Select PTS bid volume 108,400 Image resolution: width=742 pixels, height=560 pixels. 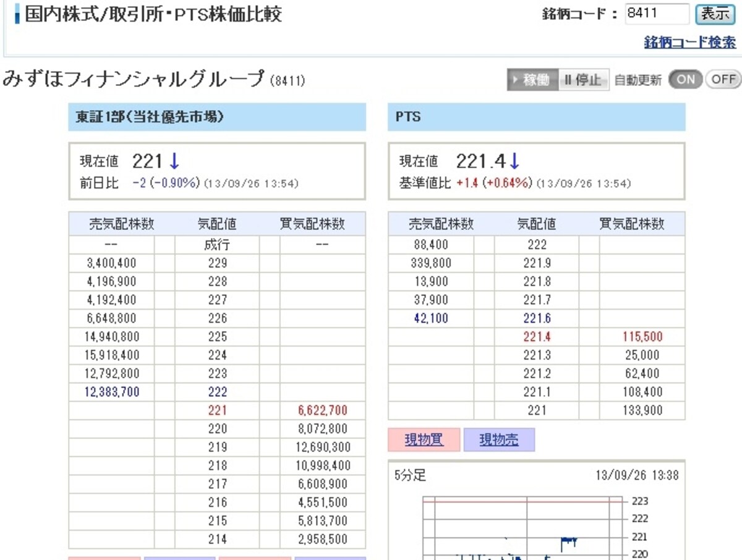(642, 392)
